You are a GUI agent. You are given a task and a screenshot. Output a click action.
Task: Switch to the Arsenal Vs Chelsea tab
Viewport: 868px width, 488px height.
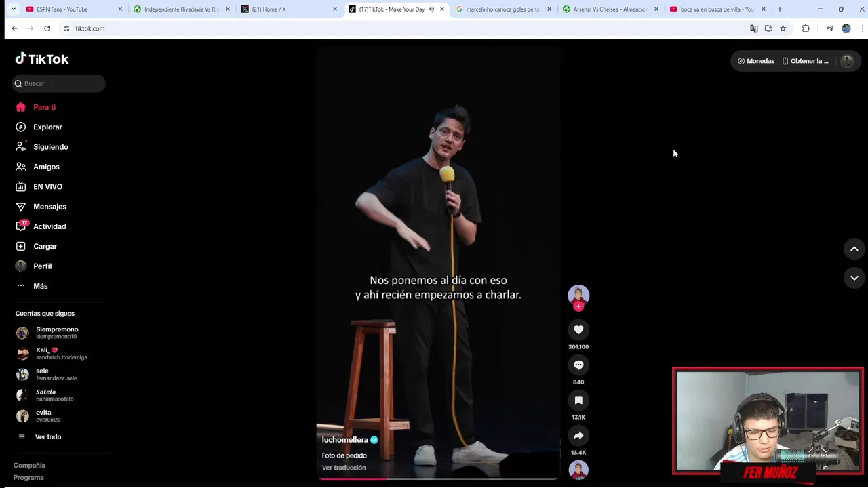point(610,9)
